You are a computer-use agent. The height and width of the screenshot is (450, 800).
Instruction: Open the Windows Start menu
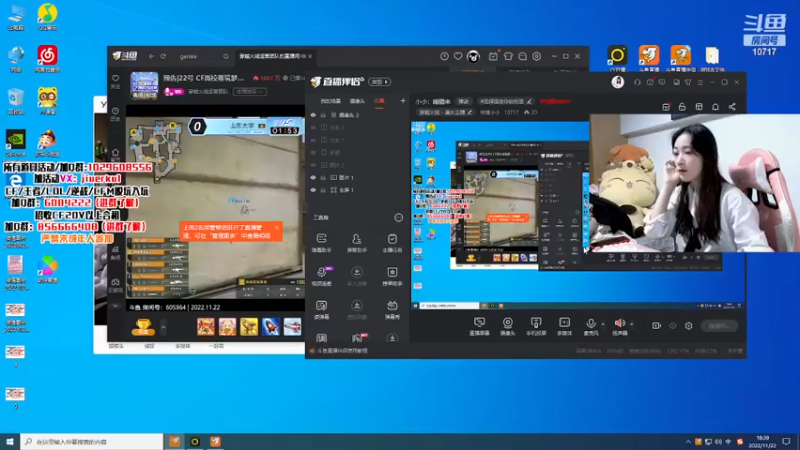coord(10,441)
